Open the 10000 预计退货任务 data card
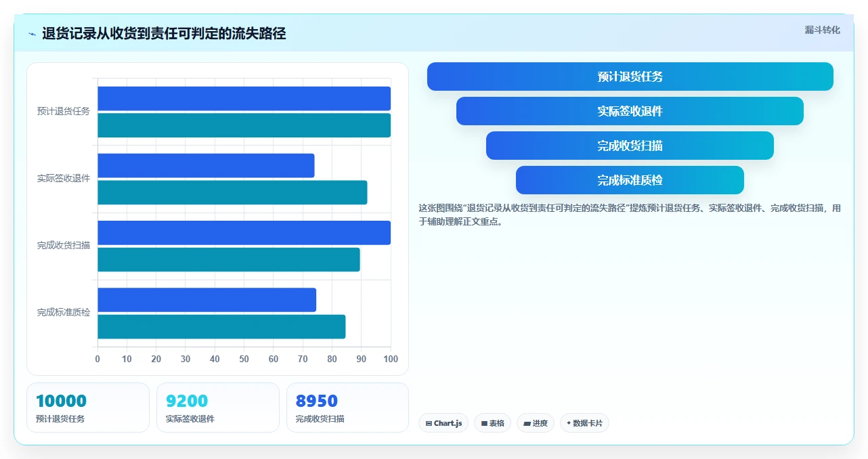Image resolution: width=868 pixels, height=459 pixels. coord(88,408)
